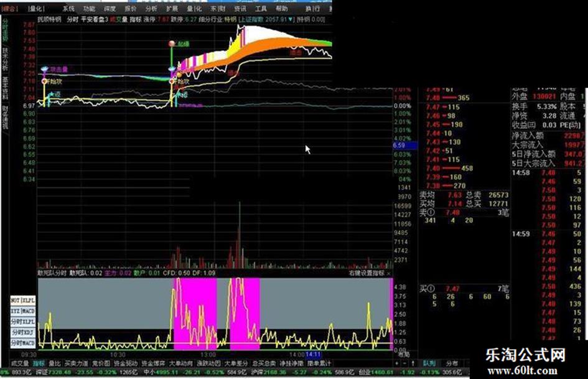Click the 卖① sell-one label

click(x=427, y=212)
